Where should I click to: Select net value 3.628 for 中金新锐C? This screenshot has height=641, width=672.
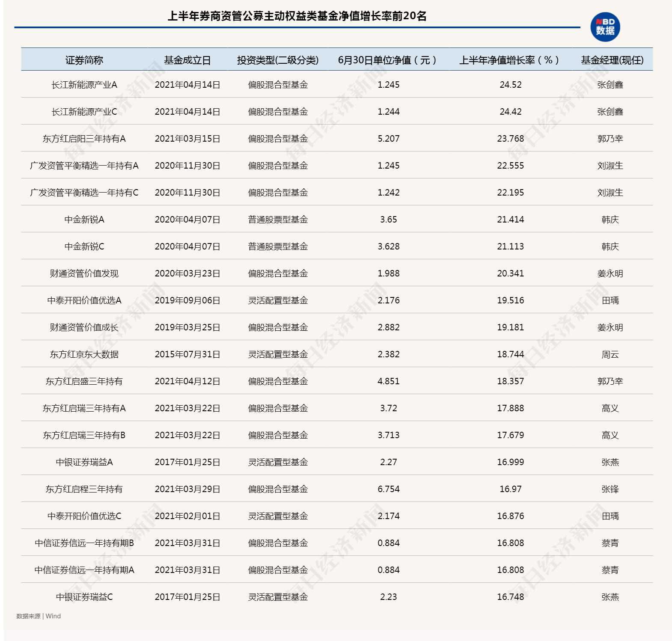(389, 246)
